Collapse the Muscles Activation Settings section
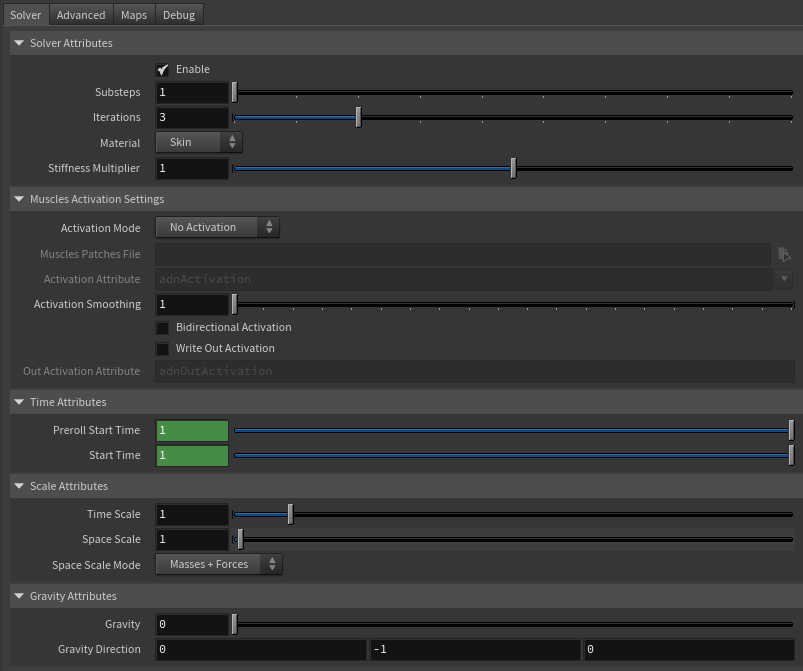Image resolution: width=803 pixels, height=671 pixels. [x=18, y=199]
